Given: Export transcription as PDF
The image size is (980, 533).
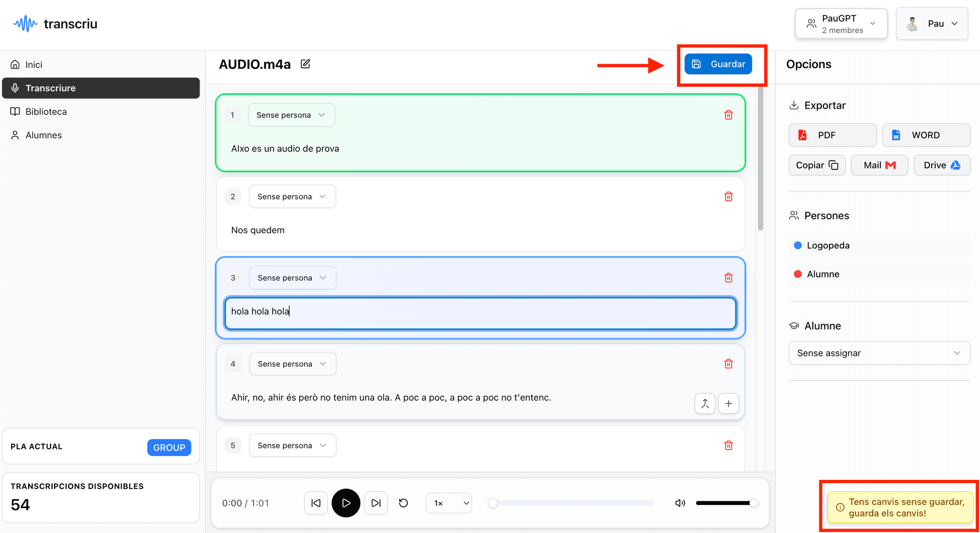Looking at the screenshot, I should coord(832,135).
